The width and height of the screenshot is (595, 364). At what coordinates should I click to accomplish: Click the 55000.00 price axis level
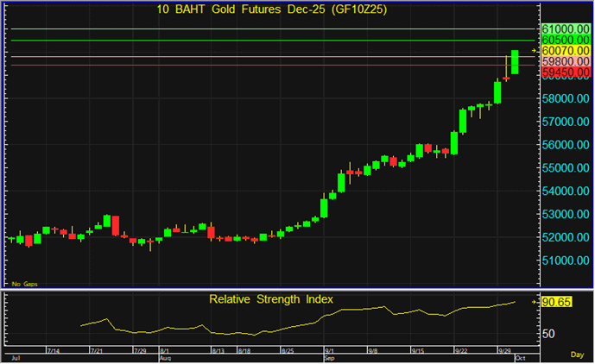click(565, 167)
